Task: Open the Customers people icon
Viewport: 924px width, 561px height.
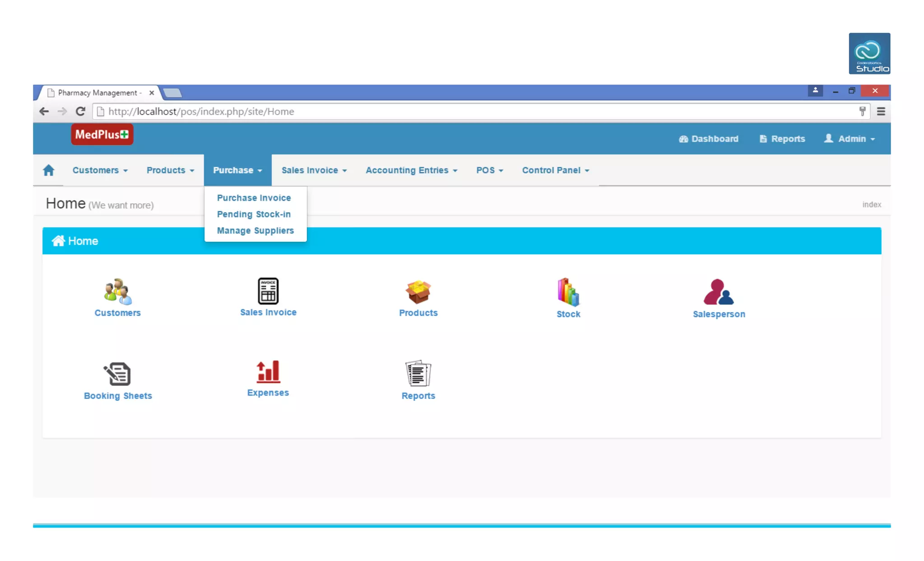Action: 117,291
